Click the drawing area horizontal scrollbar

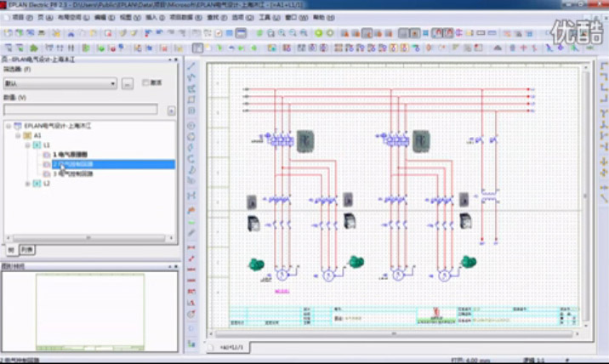point(394,333)
